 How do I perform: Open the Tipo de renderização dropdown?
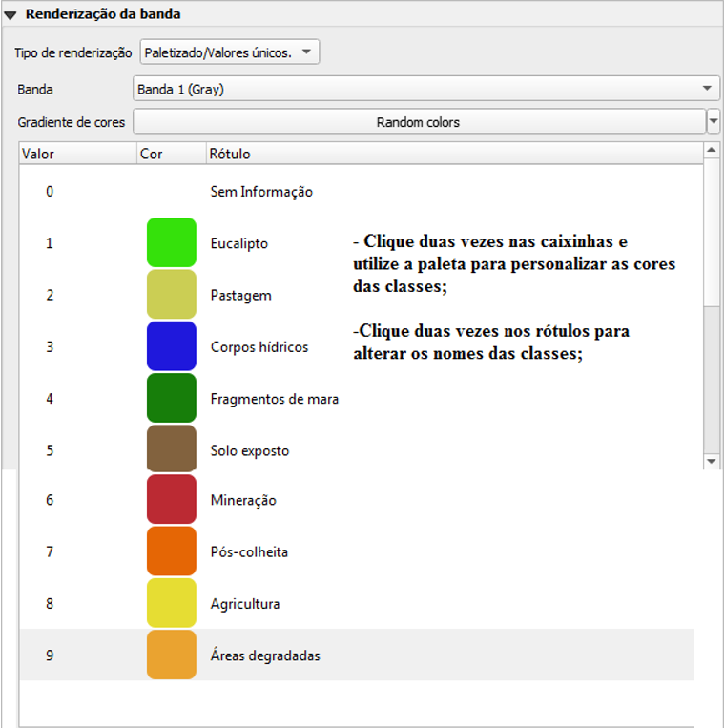pyautogui.click(x=229, y=52)
